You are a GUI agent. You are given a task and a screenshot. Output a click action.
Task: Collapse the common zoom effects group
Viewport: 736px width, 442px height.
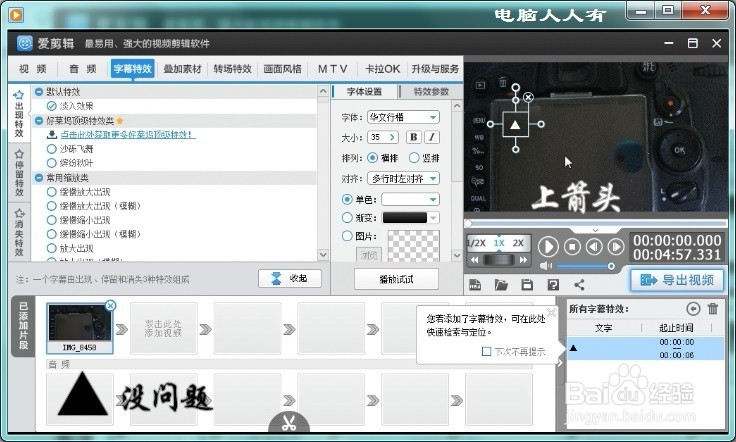tap(39, 178)
